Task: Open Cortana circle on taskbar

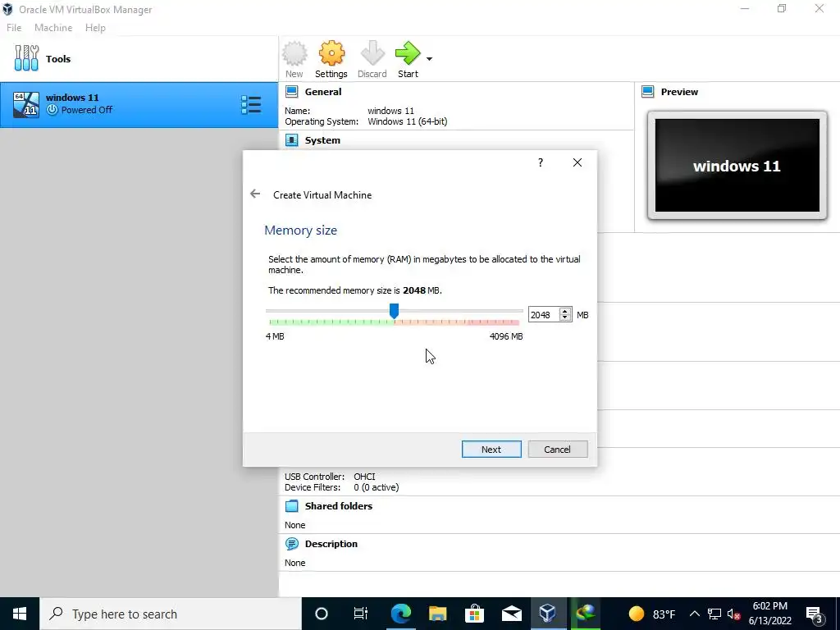Action: point(322,614)
